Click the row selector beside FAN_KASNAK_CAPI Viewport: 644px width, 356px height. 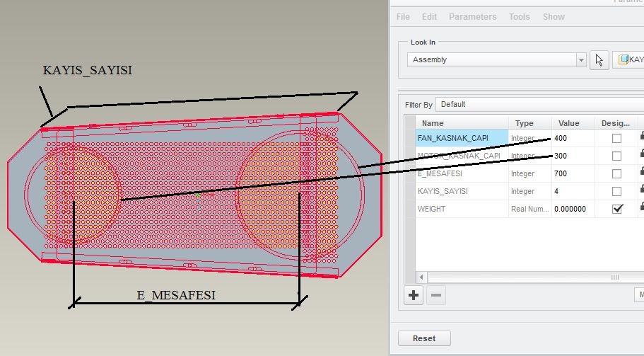click(x=410, y=138)
